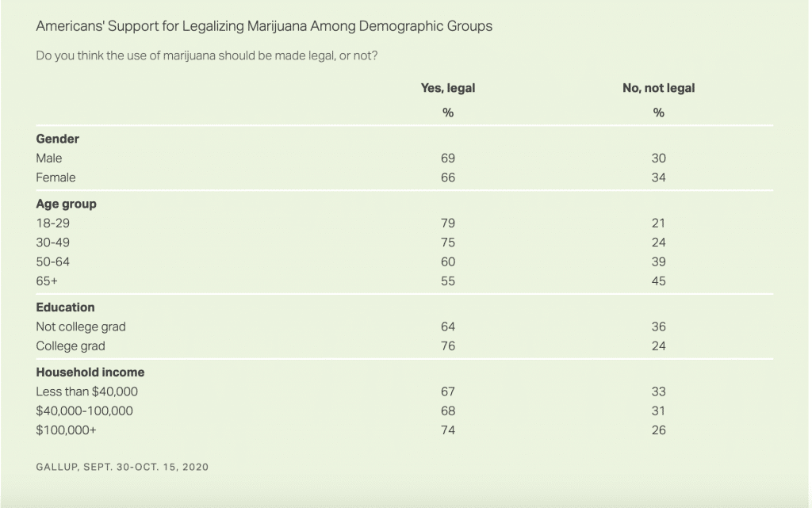Click the 45 percent value for 65+
Image resolution: width=812 pixels, height=508 pixels.
tap(658, 281)
